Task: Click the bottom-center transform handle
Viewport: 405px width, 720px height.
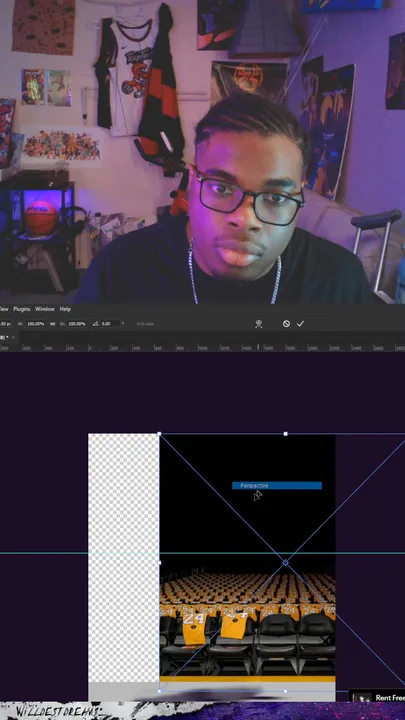Action: [x=286, y=691]
